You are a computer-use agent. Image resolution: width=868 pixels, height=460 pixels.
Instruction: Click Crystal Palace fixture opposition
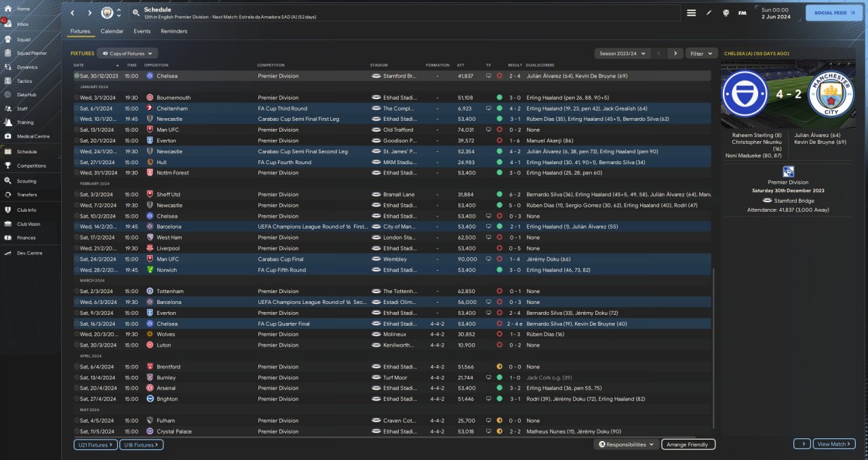174,432
